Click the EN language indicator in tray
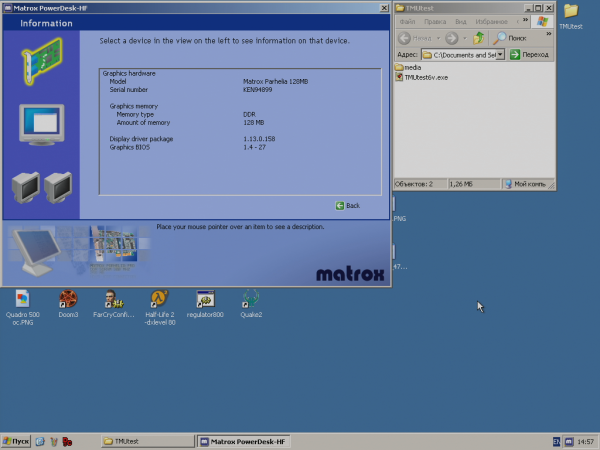 (x=556, y=442)
